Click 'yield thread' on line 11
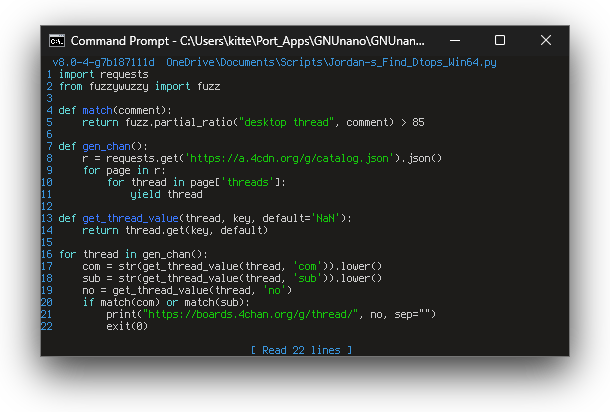This screenshot has height=412, width=610. pyautogui.click(x=166, y=195)
